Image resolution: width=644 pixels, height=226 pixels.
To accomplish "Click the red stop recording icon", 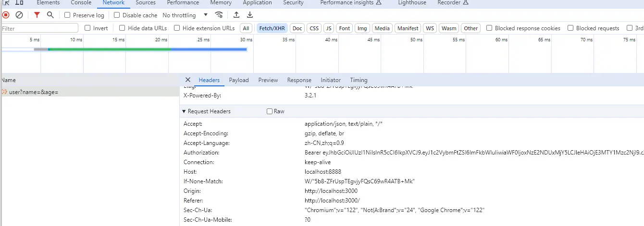I will (x=6, y=15).
